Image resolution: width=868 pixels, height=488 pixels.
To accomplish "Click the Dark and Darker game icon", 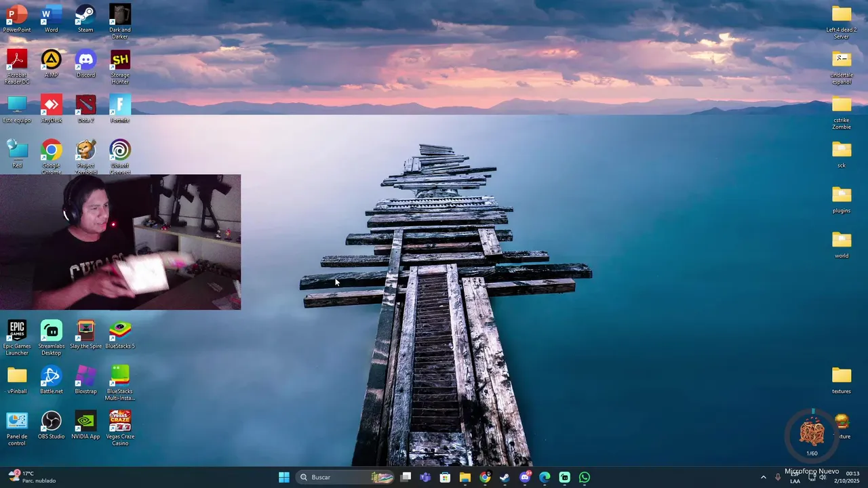I will click(x=120, y=21).
